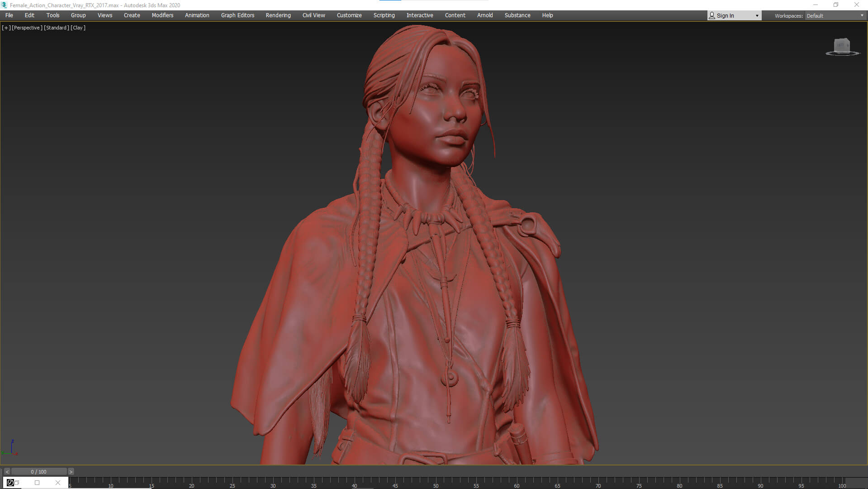Maximize the minimized V-Ray floating window
The image size is (868, 489).
point(37,483)
